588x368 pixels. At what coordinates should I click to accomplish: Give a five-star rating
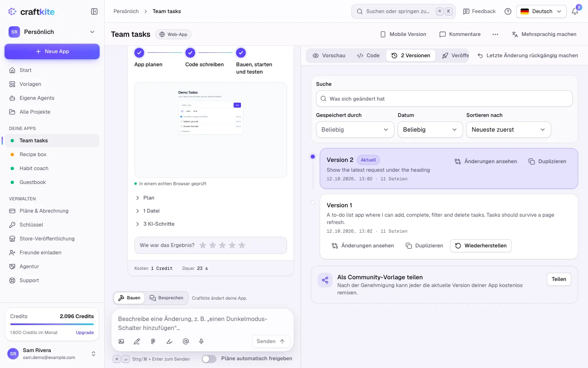(242, 245)
